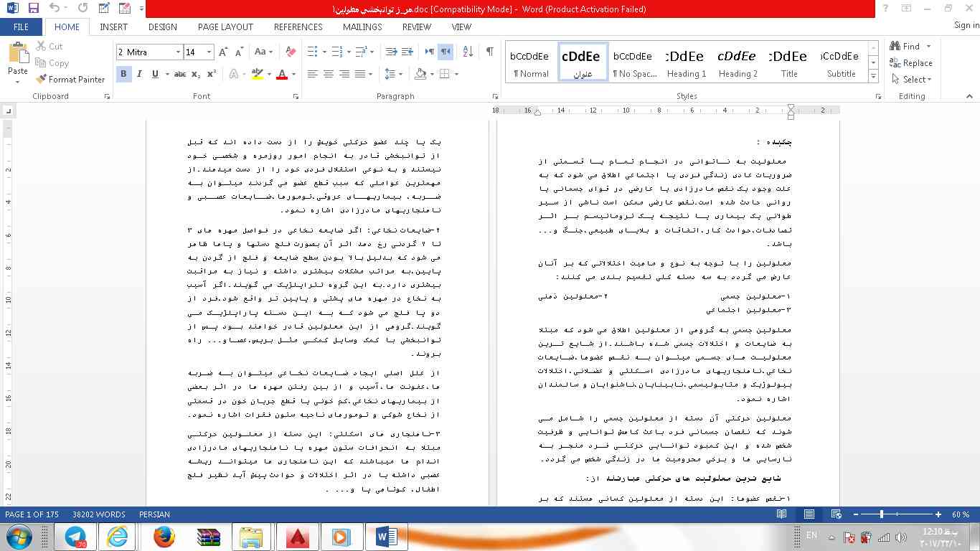This screenshot has width=980, height=551.
Task: Switch to Print Layout view in status bar
Action: pos(809,514)
